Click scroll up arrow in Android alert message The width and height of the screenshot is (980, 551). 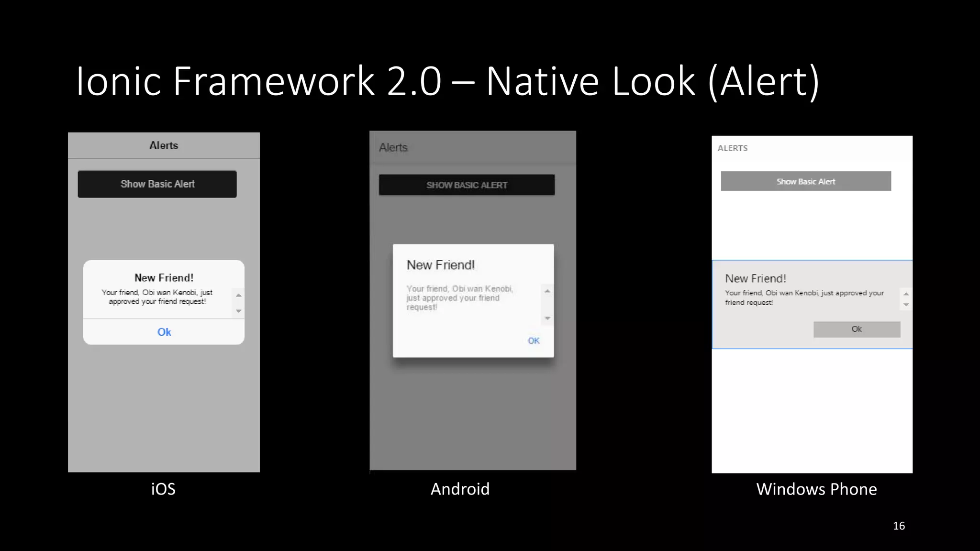tap(547, 291)
